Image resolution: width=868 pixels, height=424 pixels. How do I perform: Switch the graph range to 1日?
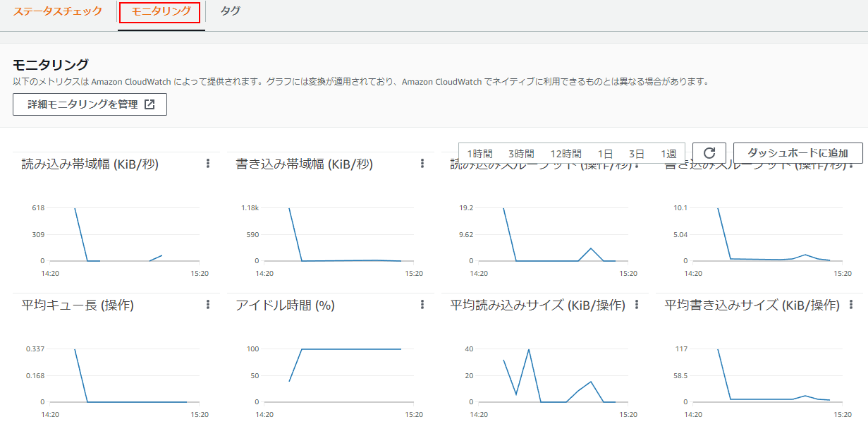coord(605,154)
